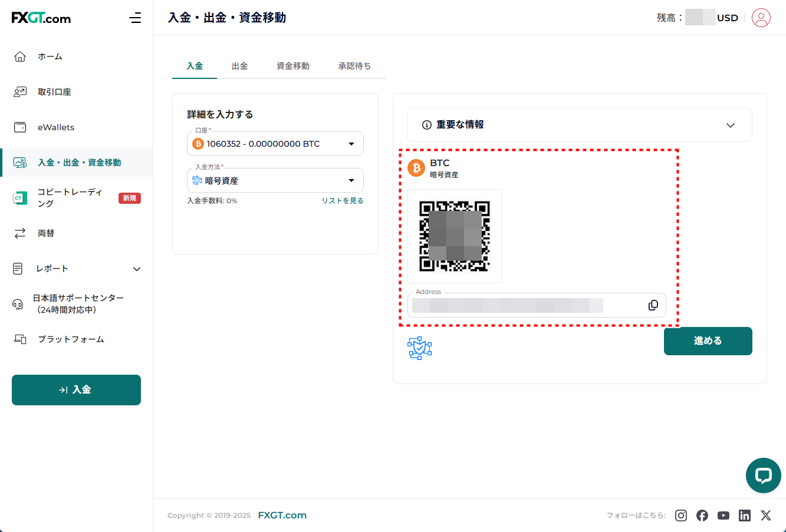
Task: Open the Facebook page
Action: (702, 516)
